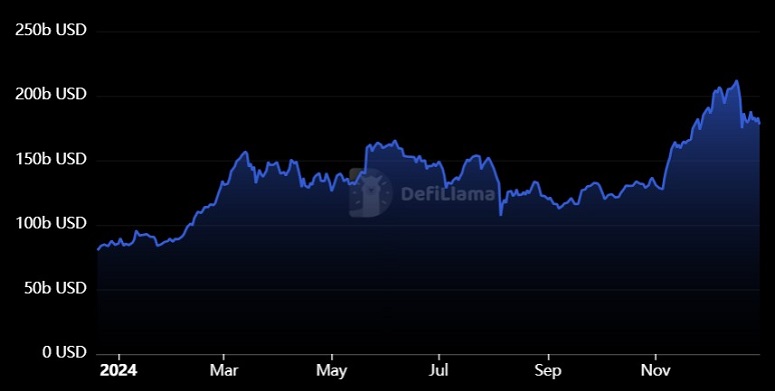Click the DefiLlama llama logo watermark
The image size is (775, 391).
coord(371,193)
